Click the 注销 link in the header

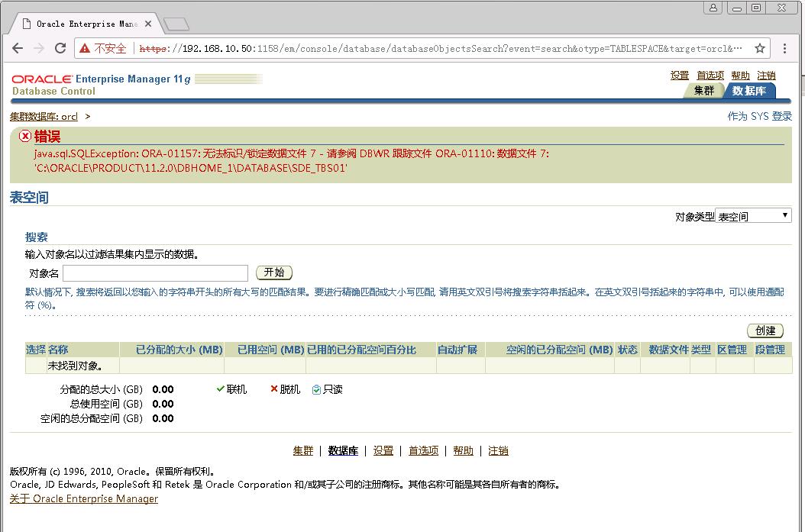click(x=766, y=76)
